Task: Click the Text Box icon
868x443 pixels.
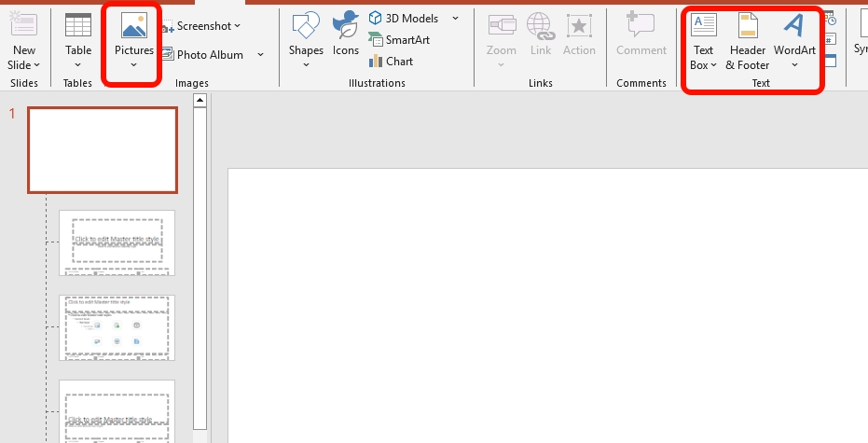Action: (704, 25)
